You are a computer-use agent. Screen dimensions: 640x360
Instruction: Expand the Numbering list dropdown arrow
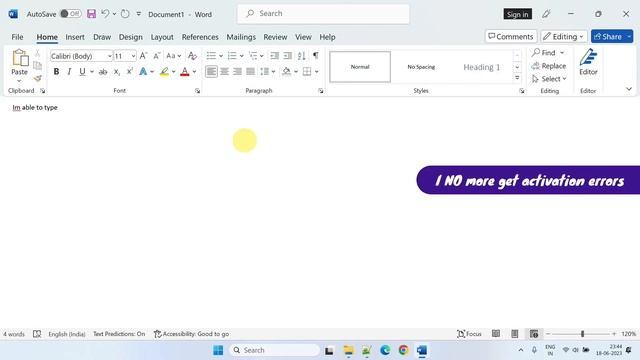(242, 56)
